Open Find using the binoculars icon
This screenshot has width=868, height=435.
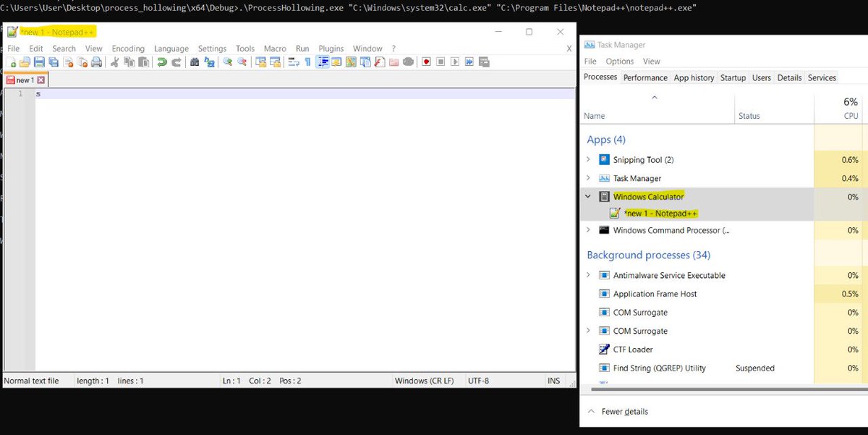[x=195, y=62]
